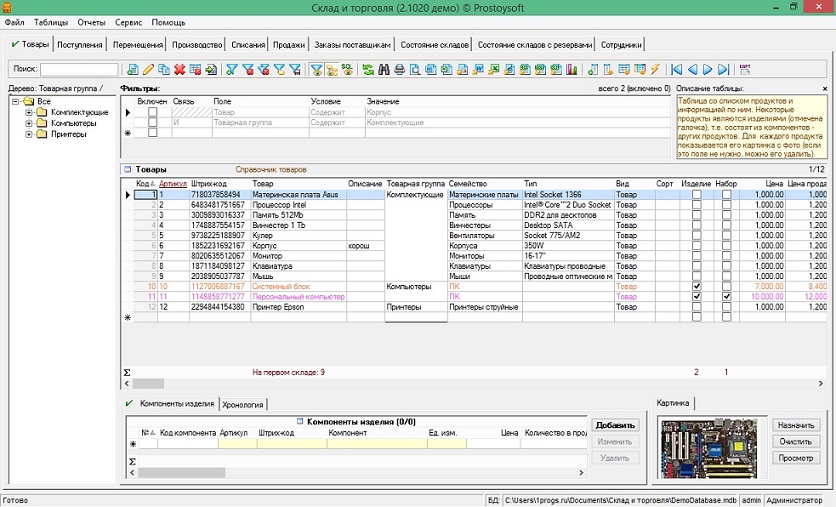Click the yellow lightning bolt icon
Screen dimensions: 836x507
[x=655, y=70]
